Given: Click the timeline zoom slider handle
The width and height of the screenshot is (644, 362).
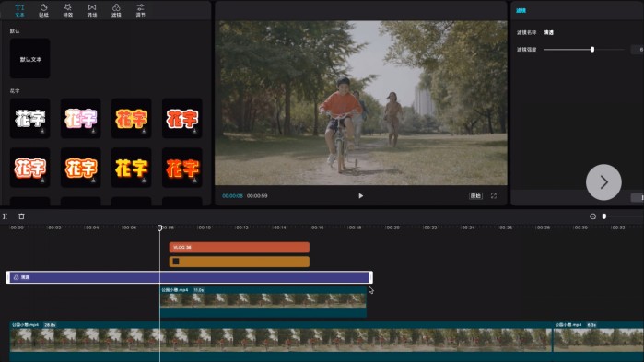Looking at the screenshot, I should pos(604,216).
